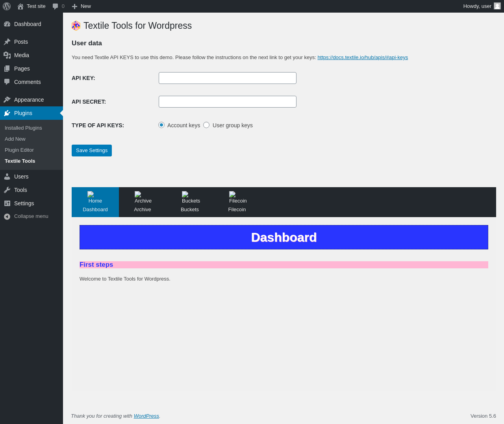Switch to the Buckets tab label

[190, 210]
